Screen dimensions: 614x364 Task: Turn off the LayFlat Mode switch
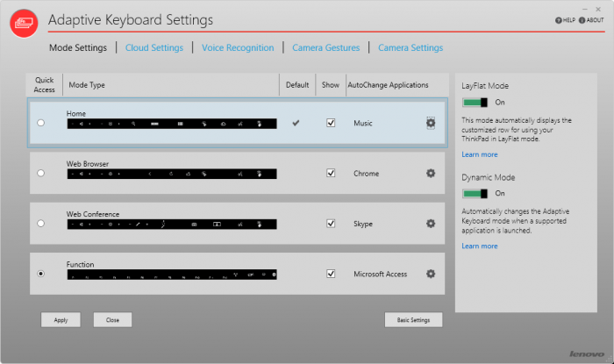pos(475,103)
